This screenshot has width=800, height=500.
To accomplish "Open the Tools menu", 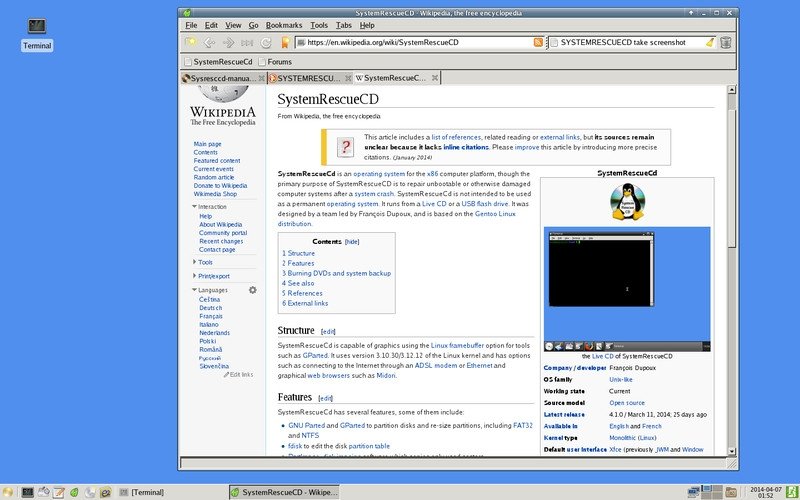I will tap(319, 25).
